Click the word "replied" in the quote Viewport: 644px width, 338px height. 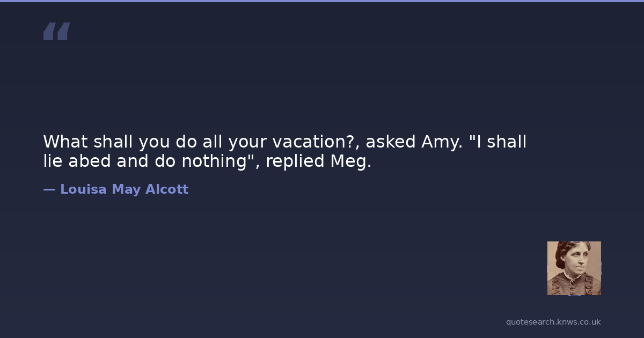pos(293,161)
